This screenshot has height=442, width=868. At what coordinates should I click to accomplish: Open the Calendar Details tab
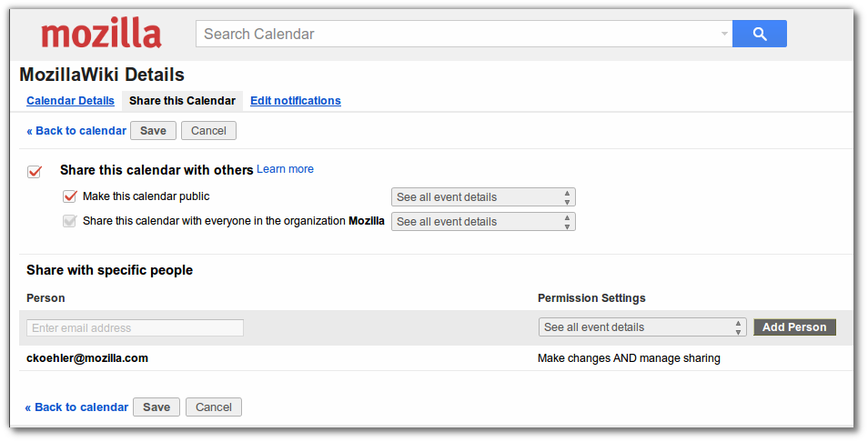click(x=70, y=101)
